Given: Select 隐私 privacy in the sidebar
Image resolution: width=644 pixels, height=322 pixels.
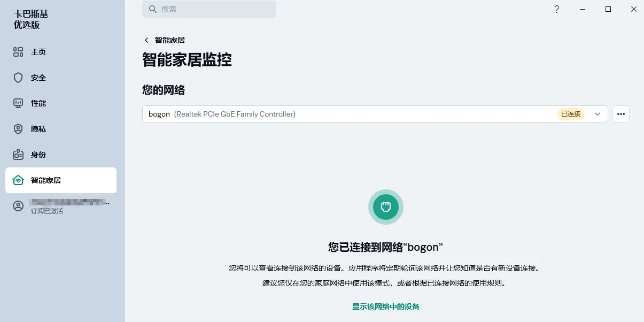Looking at the screenshot, I should [61, 129].
